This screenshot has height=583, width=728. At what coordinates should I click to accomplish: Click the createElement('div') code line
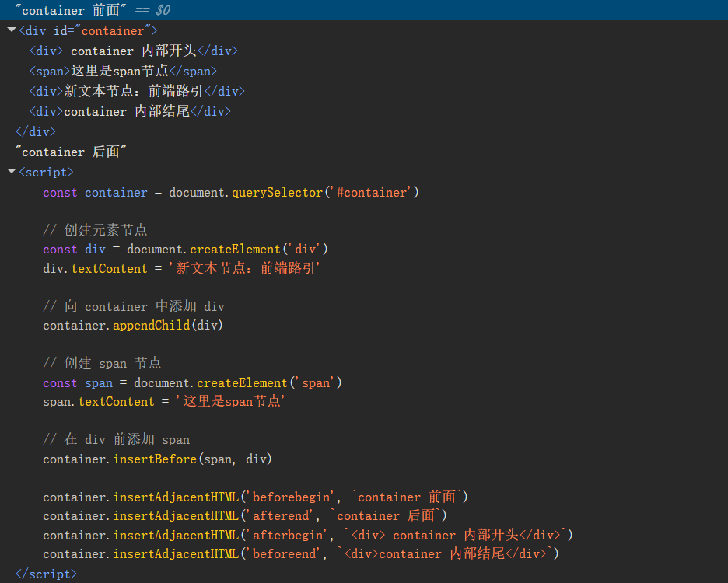pos(186,249)
